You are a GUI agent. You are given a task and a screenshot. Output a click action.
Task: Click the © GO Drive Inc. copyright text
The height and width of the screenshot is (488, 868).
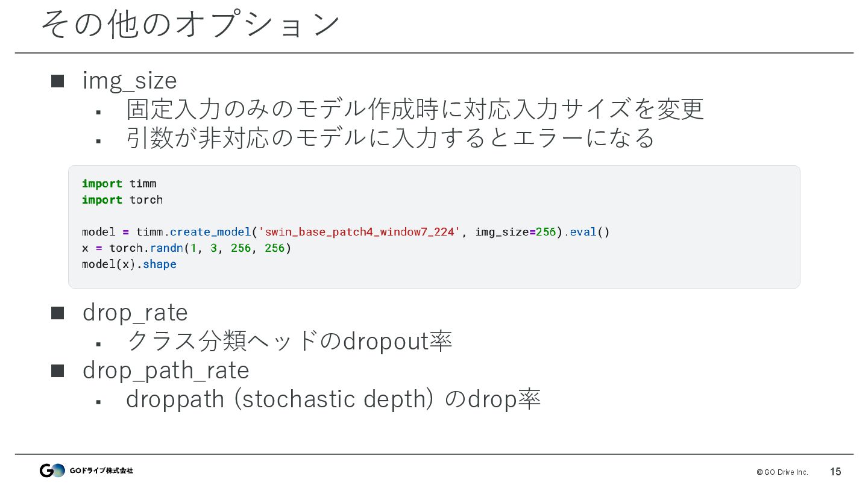[782, 472]
